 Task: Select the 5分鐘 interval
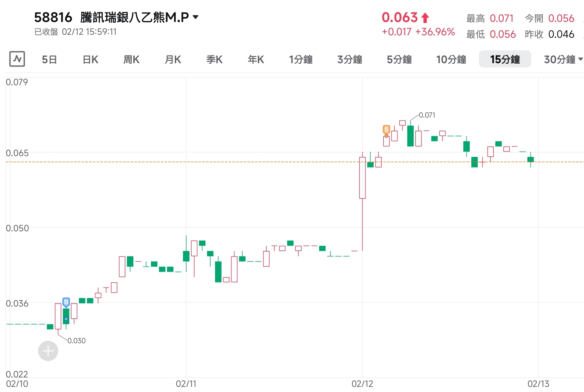(399, 59)
